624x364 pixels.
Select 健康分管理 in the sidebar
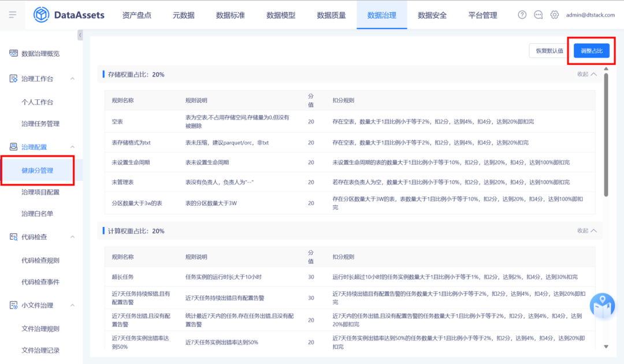38,170
